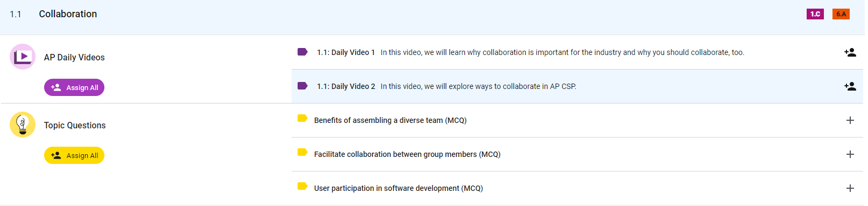Click the purple tag beside Daily Video 2
This screenshot has width=868, height=206.
click(302, 86)
